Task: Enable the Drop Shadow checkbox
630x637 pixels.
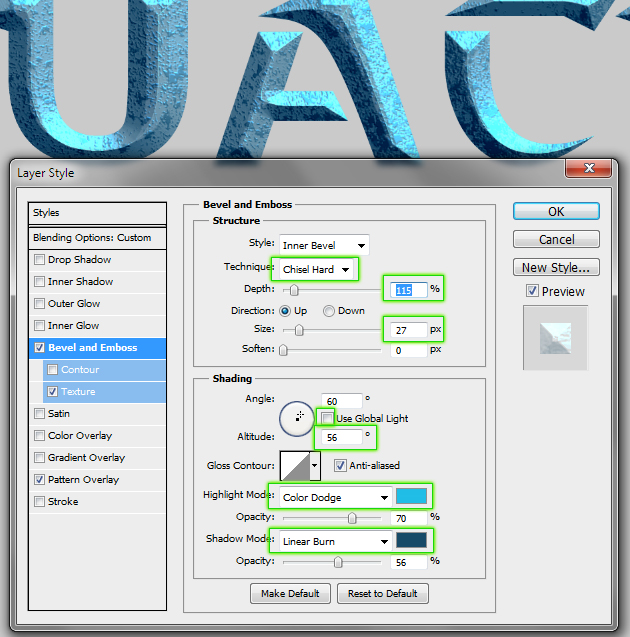Action: point(39,260)
